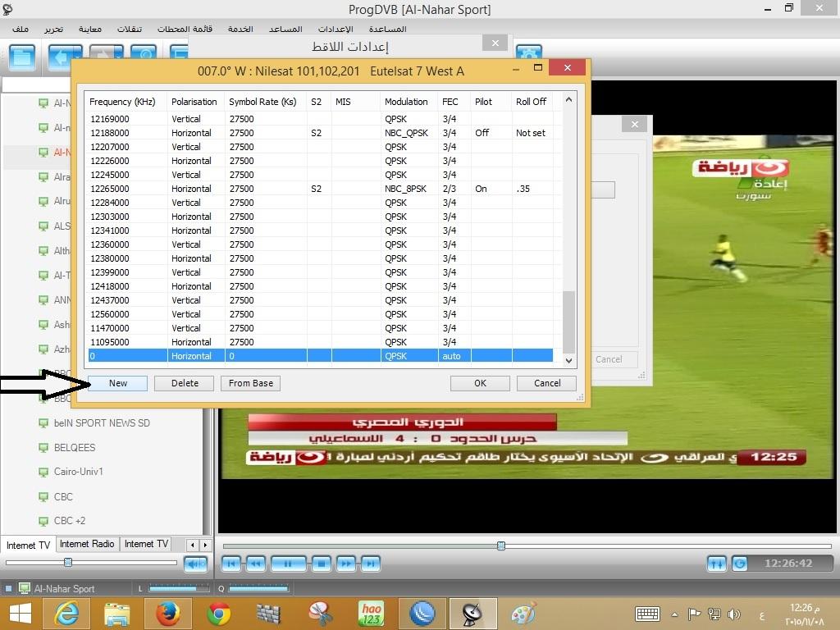Screen dimensions: 840x630
Task: Click New to add a transponder
Action: point(118,383)
